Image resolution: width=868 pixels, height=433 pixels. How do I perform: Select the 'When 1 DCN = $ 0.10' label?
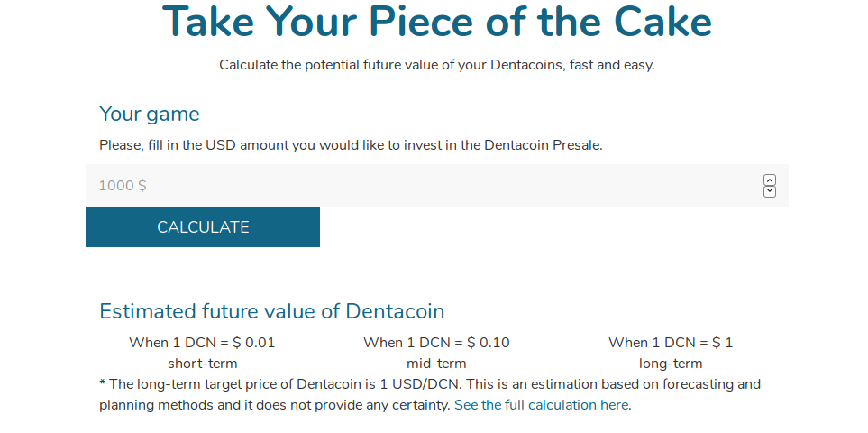pyautogui.click(x=436, y=343)
